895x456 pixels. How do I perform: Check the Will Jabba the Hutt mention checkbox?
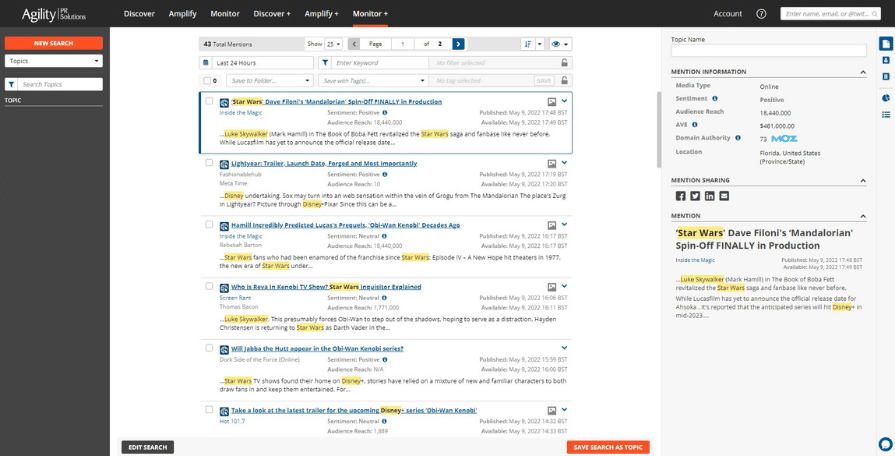tap(209, 348)
